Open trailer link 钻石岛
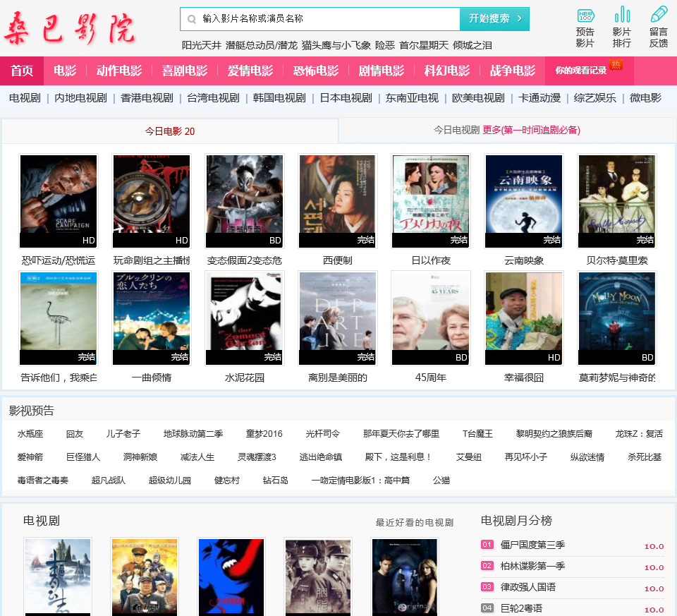 click(x=276, y=481)
